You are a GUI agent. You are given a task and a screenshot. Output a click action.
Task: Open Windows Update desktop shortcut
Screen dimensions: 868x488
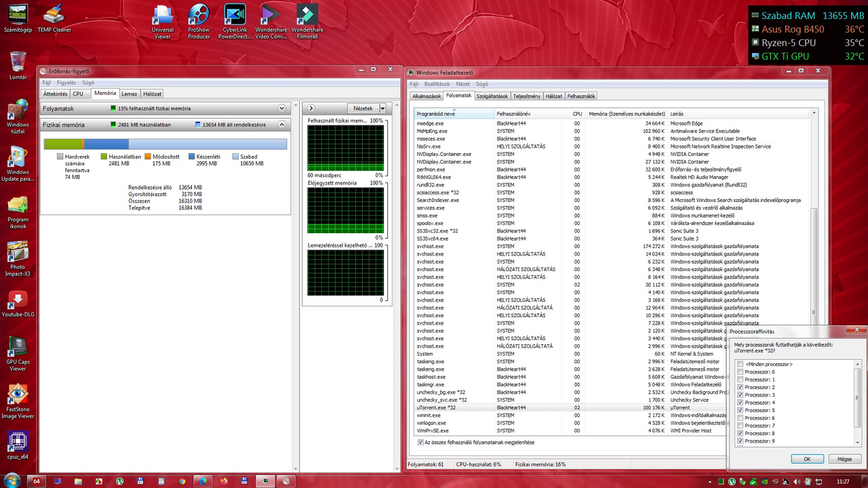pyautogui.click(x=18, y=164)
